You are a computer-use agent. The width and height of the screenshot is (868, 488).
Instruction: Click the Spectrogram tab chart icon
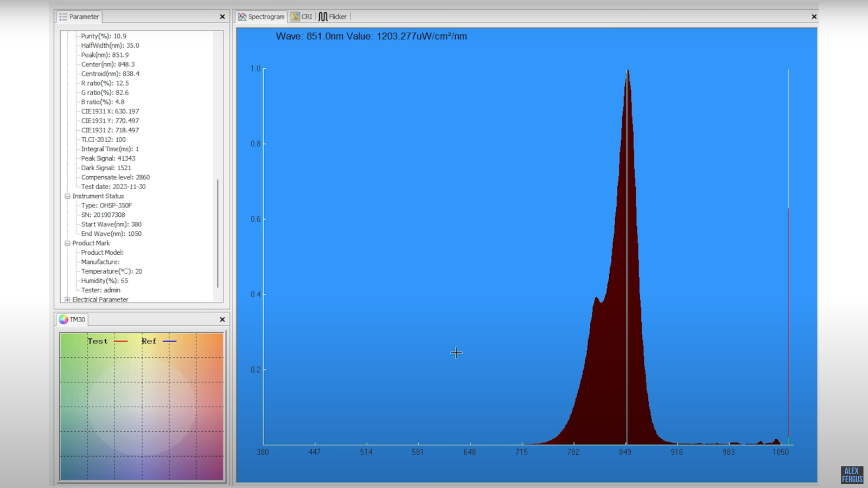242,17
